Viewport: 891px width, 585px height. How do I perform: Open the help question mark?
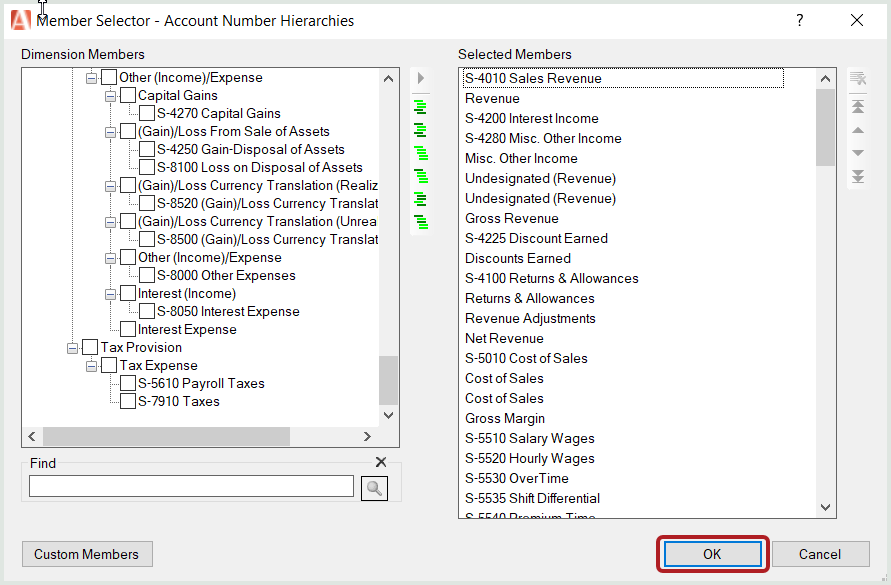(x=800, y=20)
